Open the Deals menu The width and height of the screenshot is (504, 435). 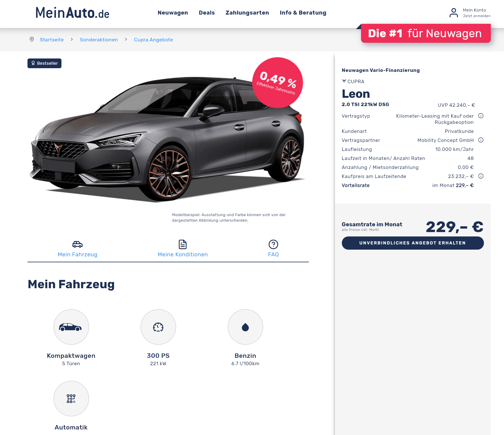tap(207, 13)
